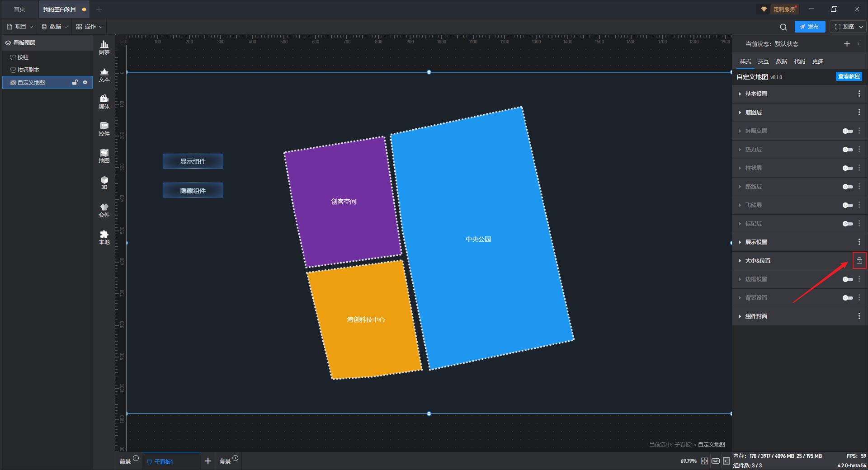
Task: Click the 发布 publish button
Action: click(810, 27)
